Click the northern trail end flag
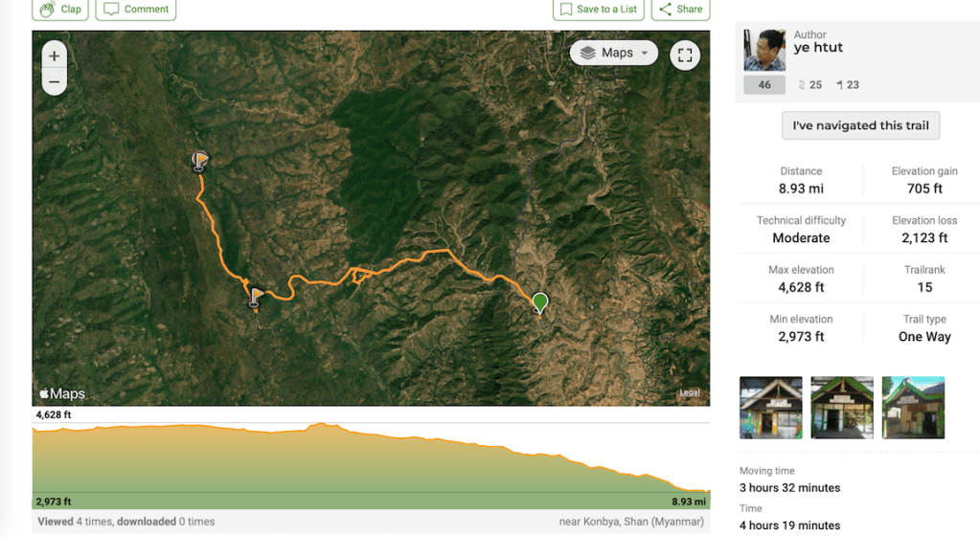Screen dimensions: 980x537 point(199,160)
